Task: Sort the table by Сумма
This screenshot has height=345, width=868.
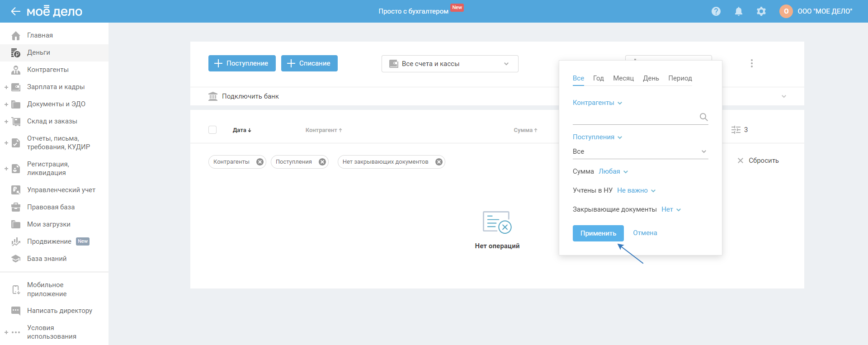Action: point(525,130)
